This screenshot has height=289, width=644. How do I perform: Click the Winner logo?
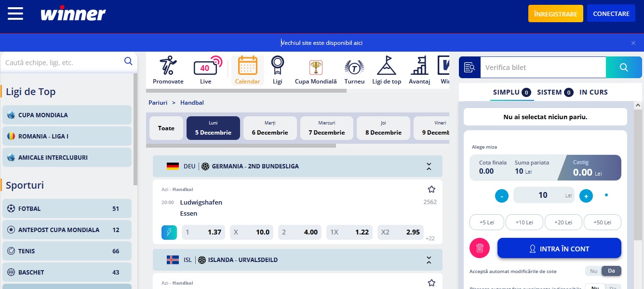click(73, 14)
